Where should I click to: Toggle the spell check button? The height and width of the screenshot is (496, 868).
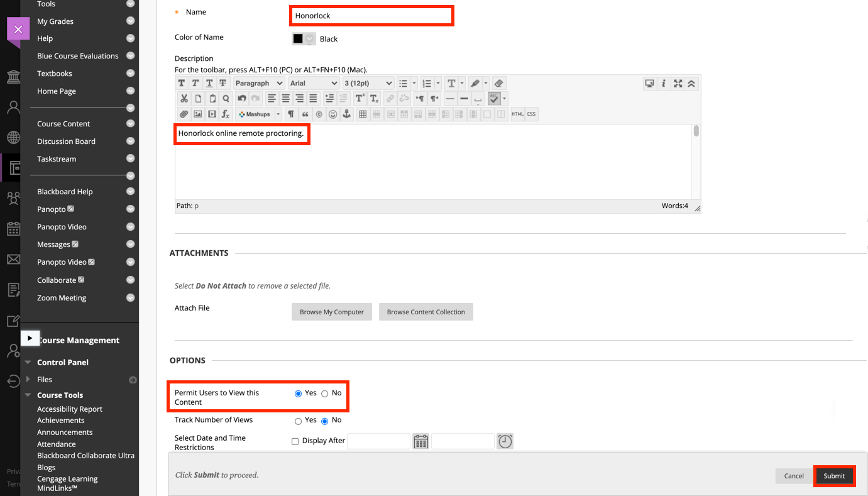coord(494,98)
